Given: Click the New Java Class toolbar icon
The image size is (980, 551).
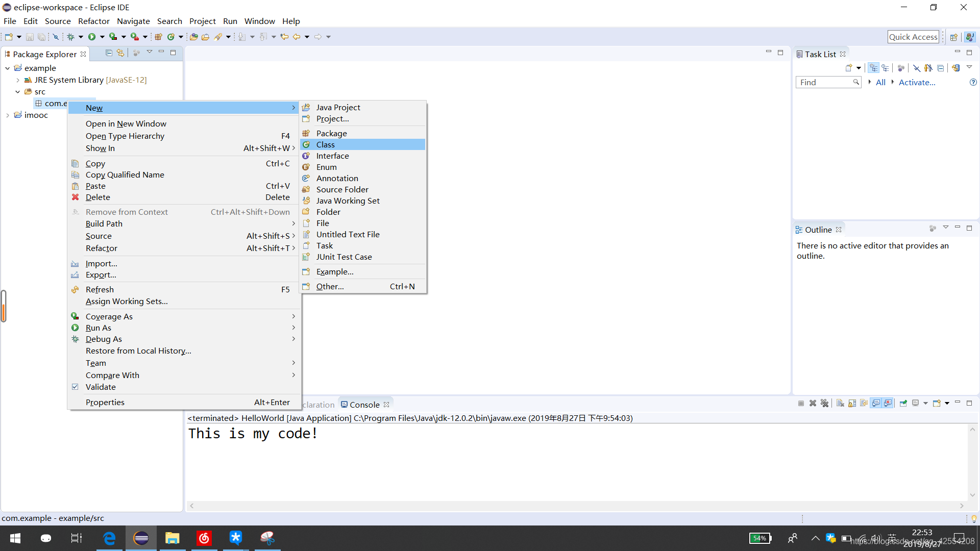Looking at the screenshot, I should tap(171, 37).
